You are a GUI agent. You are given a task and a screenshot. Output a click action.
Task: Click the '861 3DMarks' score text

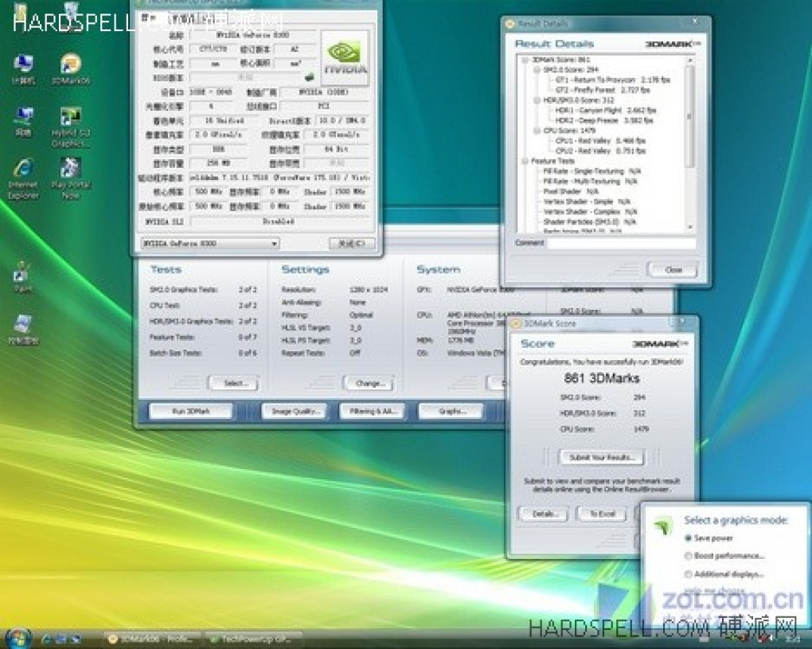click(602, 378)
